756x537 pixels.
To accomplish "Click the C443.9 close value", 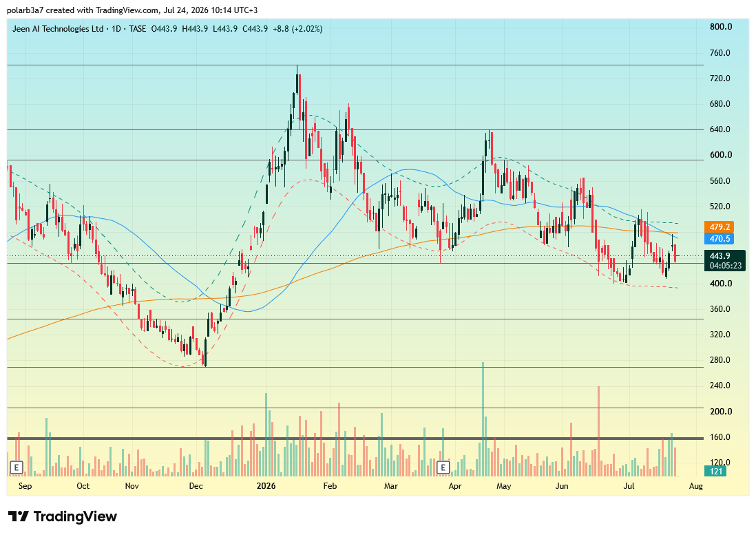I will (255, 29).
